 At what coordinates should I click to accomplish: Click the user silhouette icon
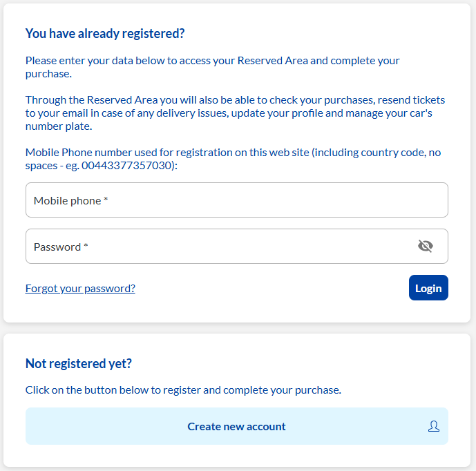[433, 426]
